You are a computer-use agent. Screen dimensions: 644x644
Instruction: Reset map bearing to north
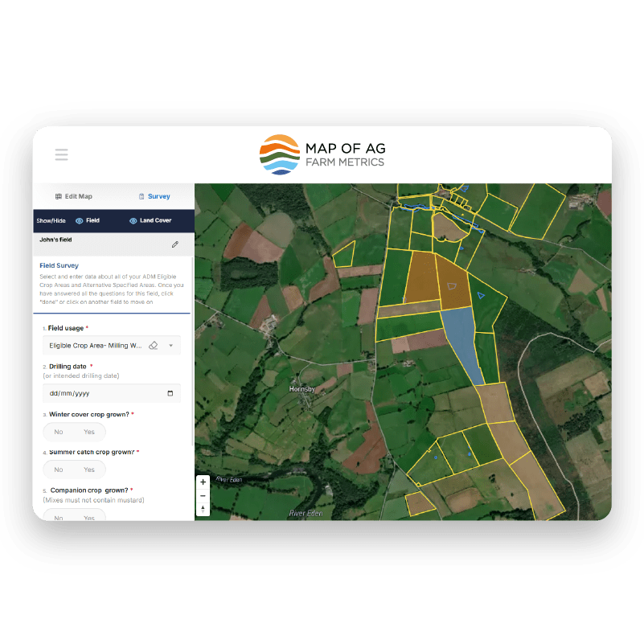pyautogui.click(x=203, y=508)
